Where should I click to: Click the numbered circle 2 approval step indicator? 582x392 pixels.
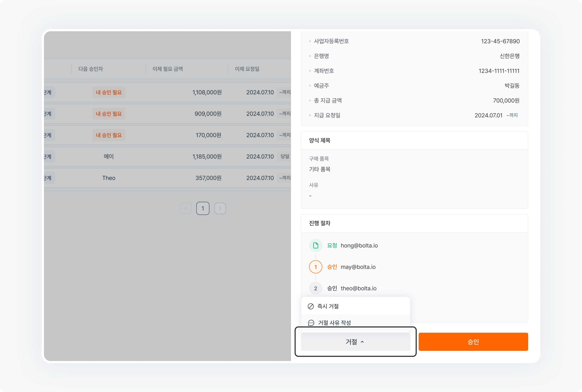point(316,288)
